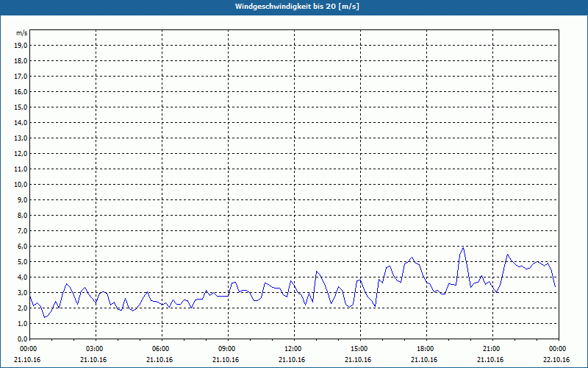Click the wind speed peak near 19:40
The image size is (588, 368).
click(464, 248)
